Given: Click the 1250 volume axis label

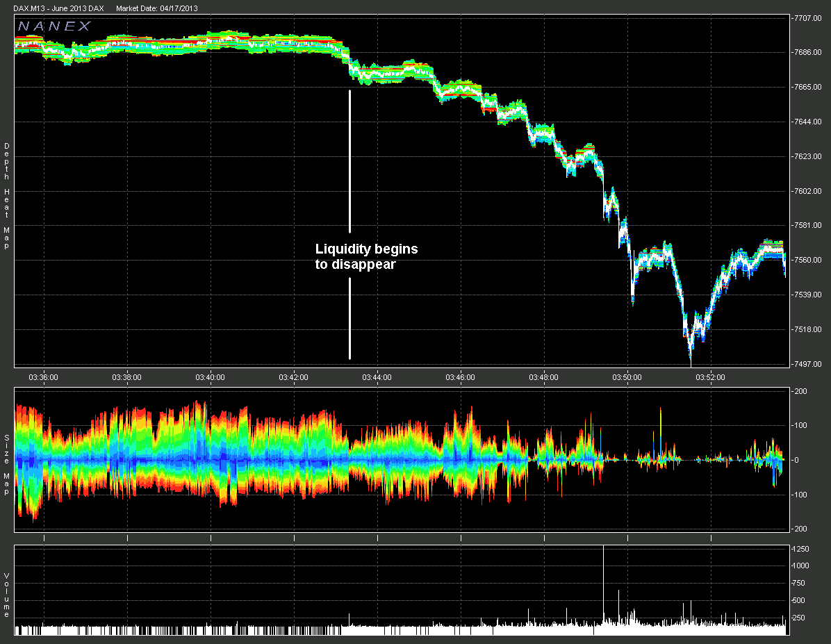Looking at the screenshot, I should [801, 549].
